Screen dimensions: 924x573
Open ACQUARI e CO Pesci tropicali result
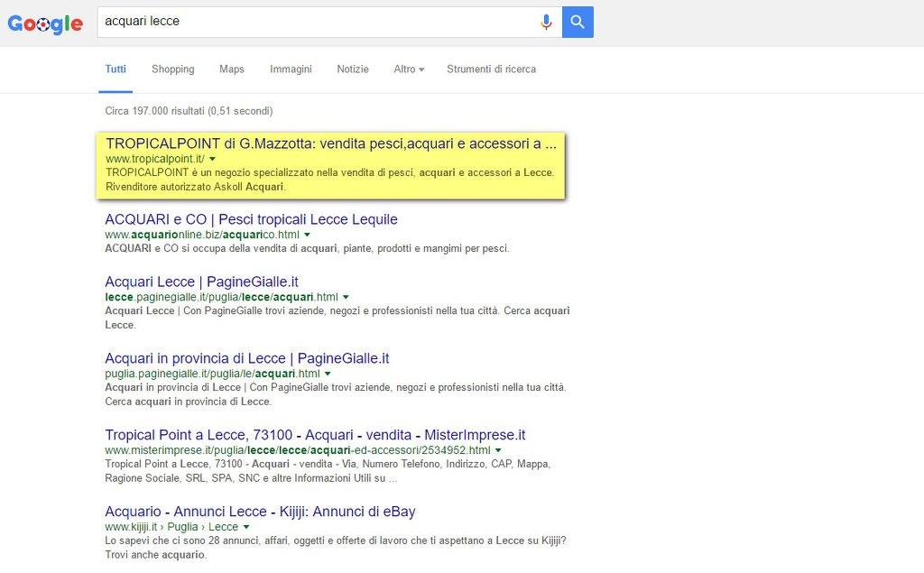[x=251, y=219]
